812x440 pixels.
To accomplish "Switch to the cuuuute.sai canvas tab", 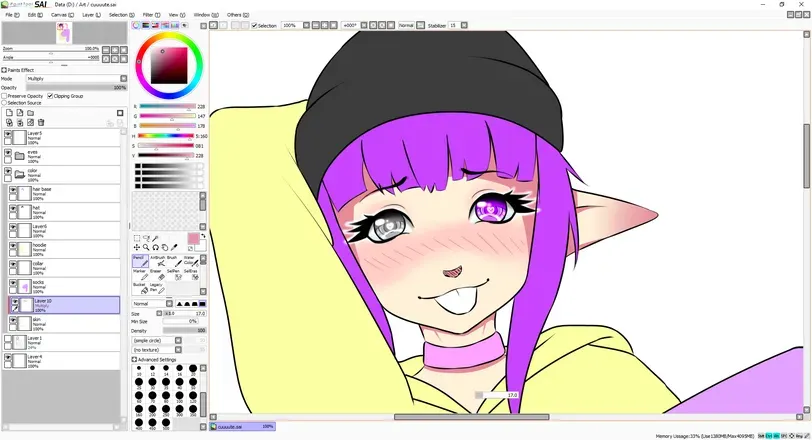I will tap(242, 427).
